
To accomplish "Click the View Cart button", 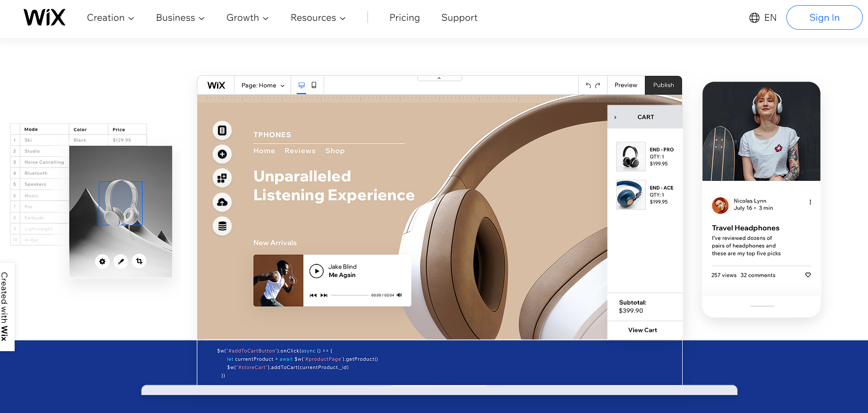I will [x=643, y=330].
